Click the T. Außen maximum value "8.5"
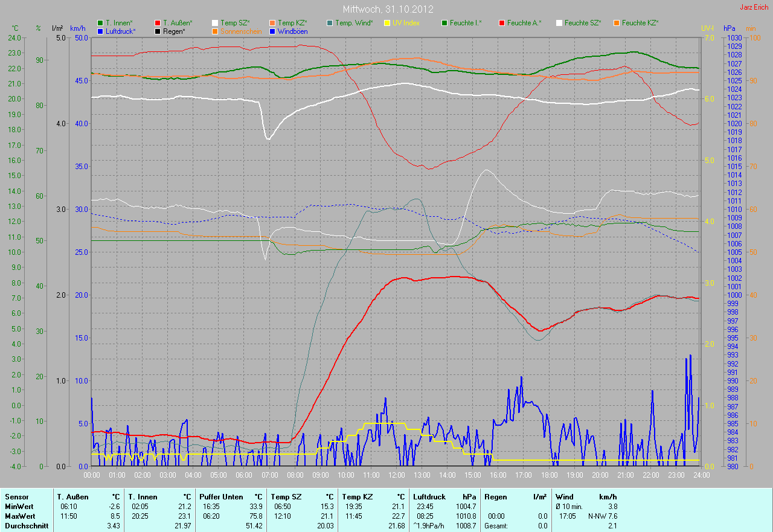 tap(115, 516)
